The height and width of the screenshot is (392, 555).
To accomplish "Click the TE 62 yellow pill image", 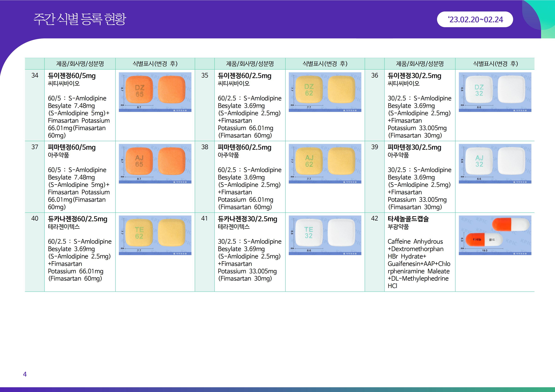I will coord(155,235).
